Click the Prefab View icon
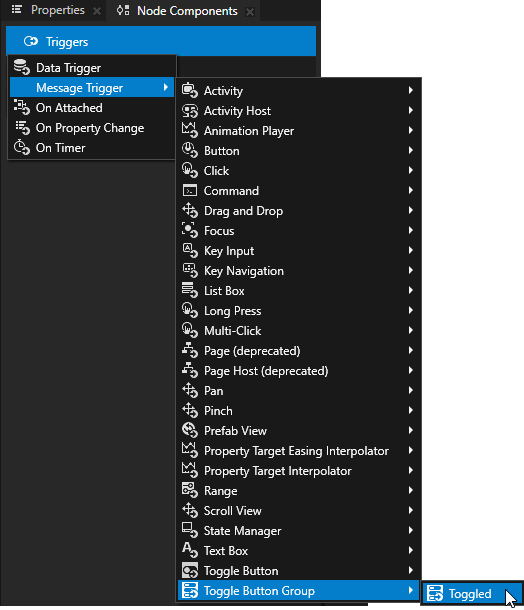The image size is (524, 610). point(190,431)
